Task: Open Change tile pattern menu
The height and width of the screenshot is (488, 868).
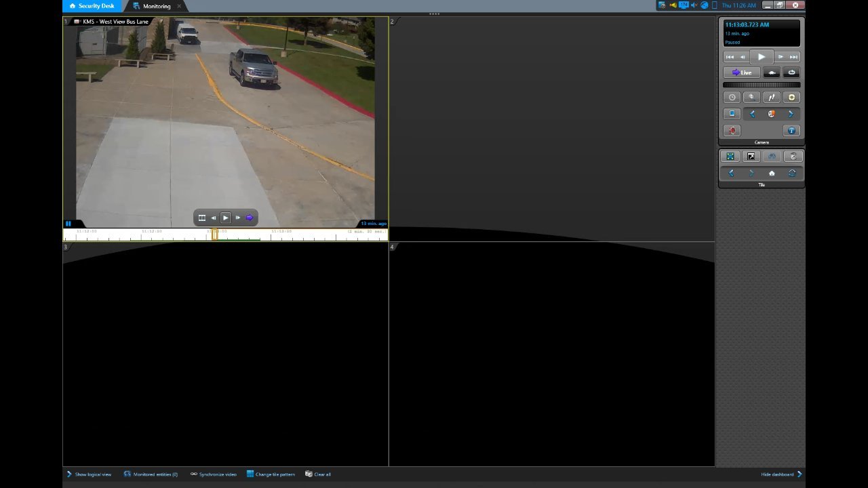Action: [271, 474]
